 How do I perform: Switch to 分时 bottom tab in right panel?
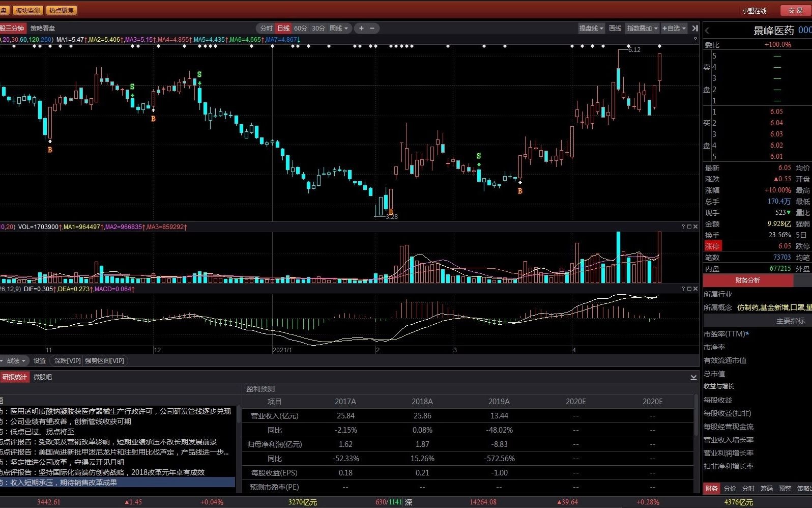click(x=748, y=489)
